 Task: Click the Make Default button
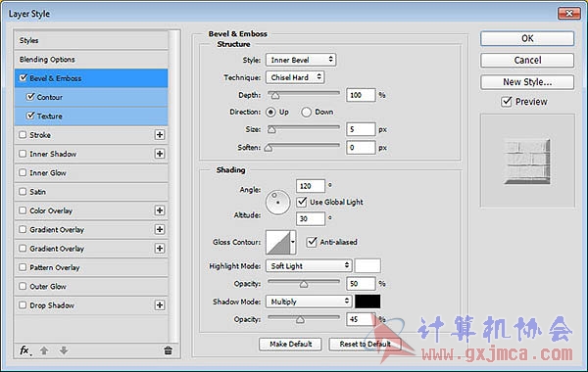point(290,344)
